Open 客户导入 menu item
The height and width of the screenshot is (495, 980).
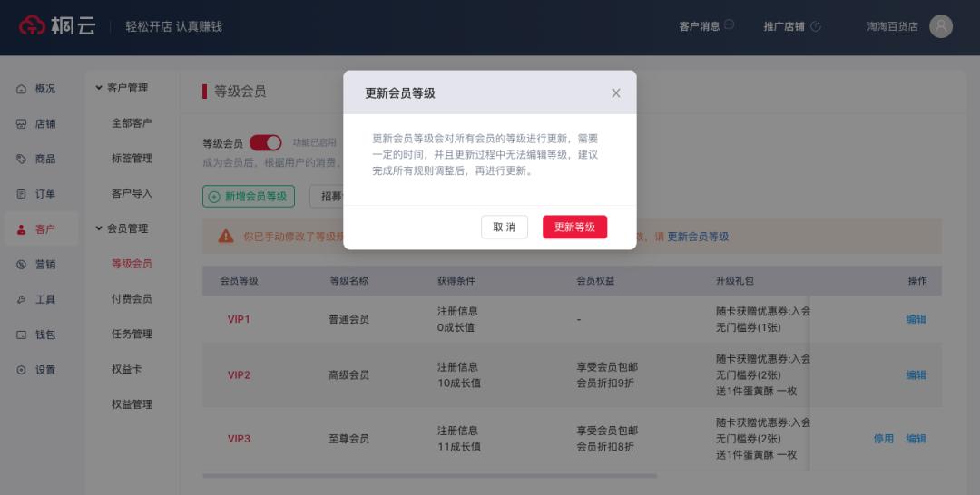pos(132,193)
